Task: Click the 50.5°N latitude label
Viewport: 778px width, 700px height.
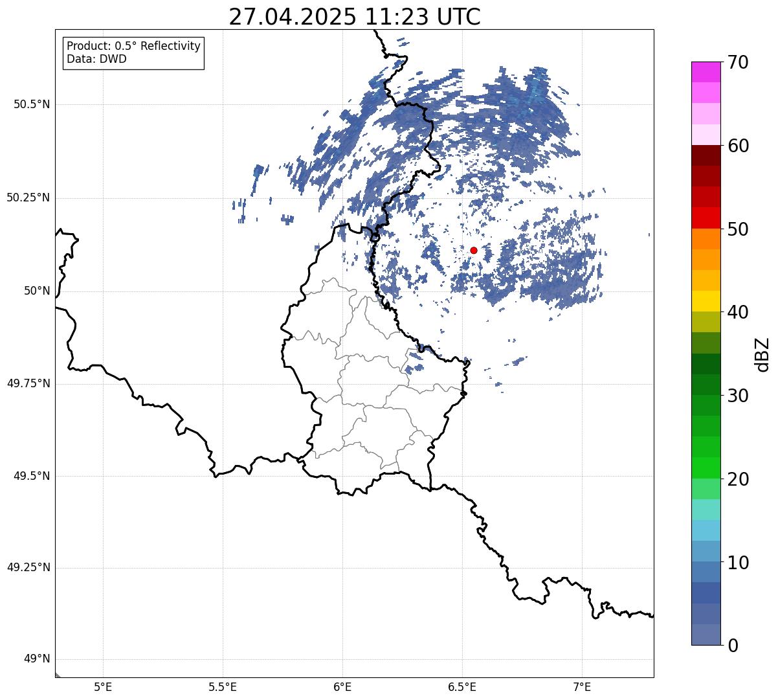Action: [32, 104]
